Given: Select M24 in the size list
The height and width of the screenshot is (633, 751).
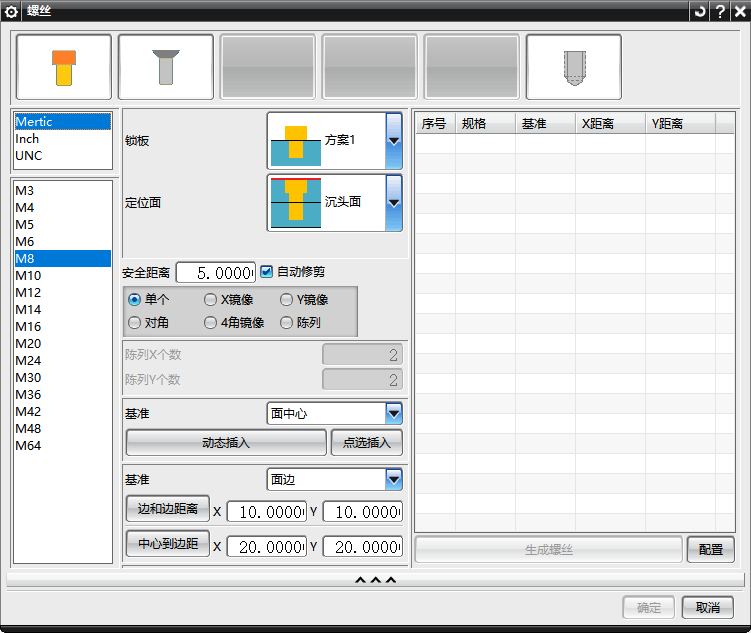Looking at the screenshot, I should pos(63,361).
